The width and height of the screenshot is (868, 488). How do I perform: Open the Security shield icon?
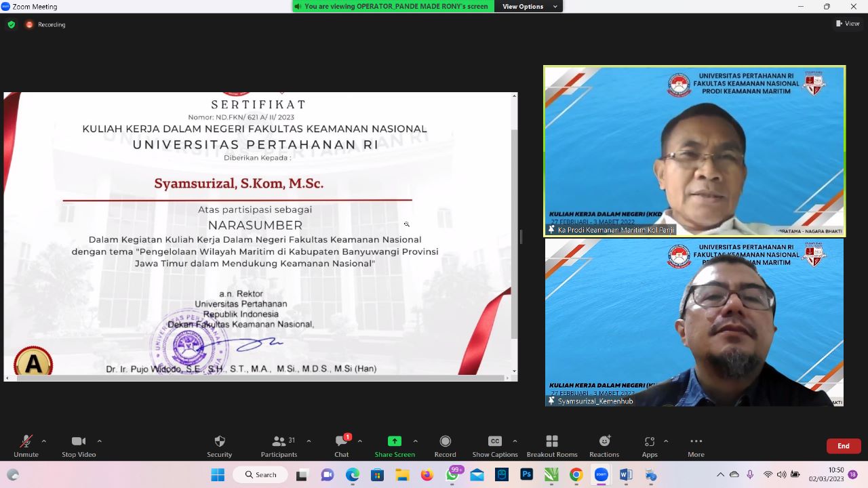click(x=219, y=441)
